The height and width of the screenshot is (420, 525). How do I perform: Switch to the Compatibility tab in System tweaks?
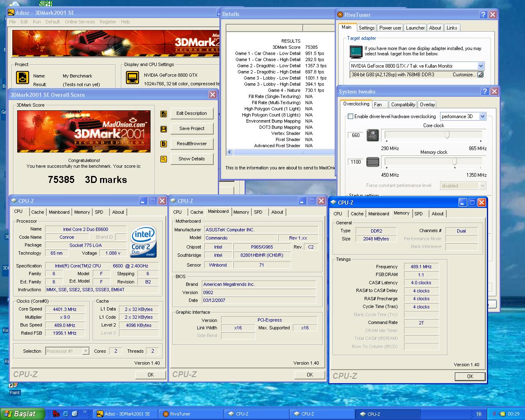403,105
